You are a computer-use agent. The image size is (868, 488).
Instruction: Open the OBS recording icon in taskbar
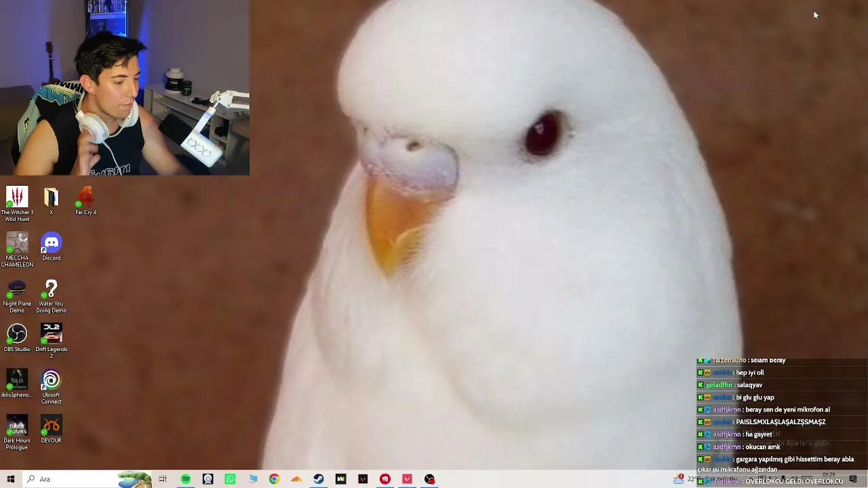click(x=429, y=479)
